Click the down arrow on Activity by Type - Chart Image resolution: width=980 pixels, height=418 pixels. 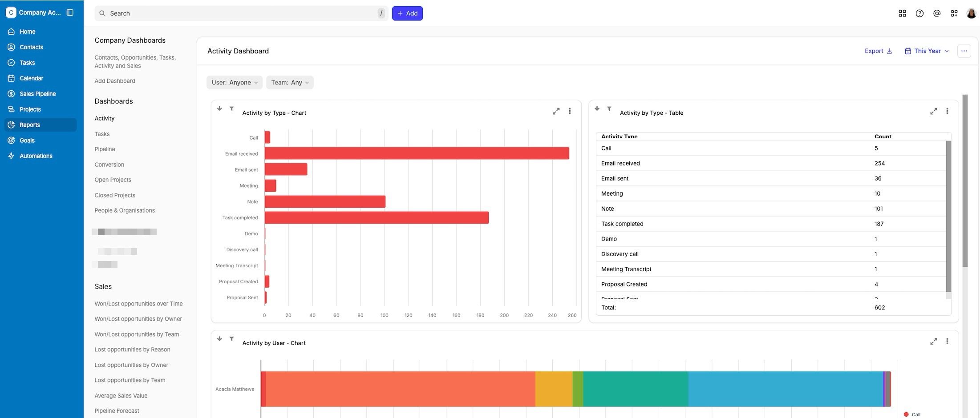click(219, 109)
